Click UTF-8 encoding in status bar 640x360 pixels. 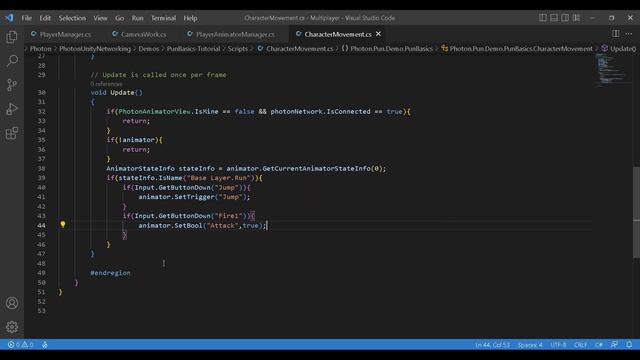point(558,345)
